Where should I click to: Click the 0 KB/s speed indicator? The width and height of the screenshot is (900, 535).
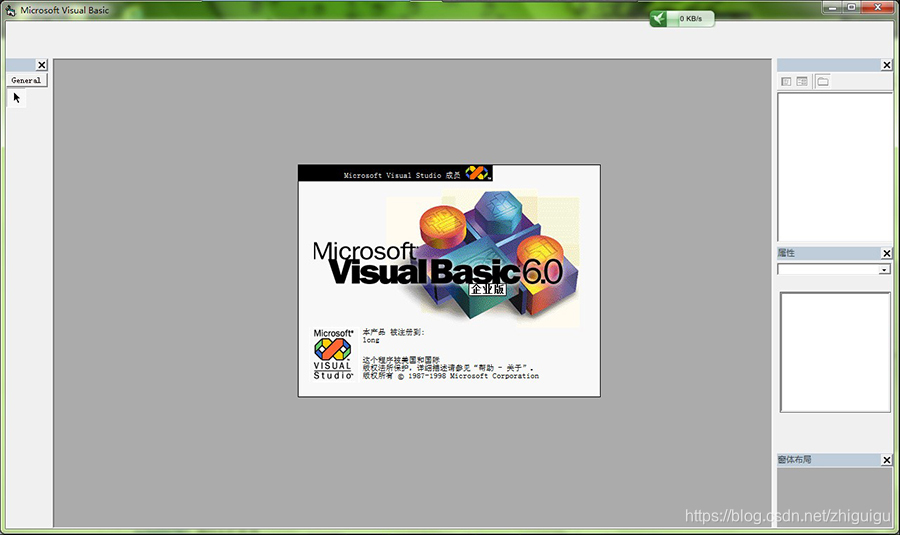pyautogui.click(x=690, y=19)
